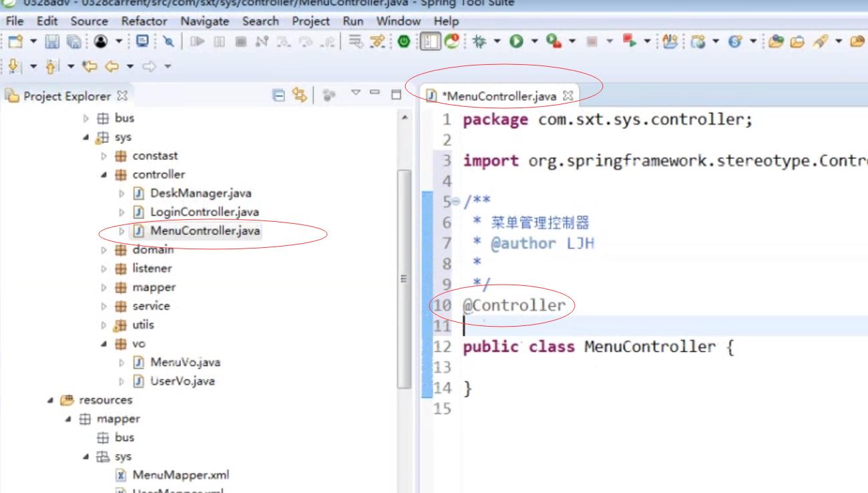Collapse the resources folder node

click(51, 400)
